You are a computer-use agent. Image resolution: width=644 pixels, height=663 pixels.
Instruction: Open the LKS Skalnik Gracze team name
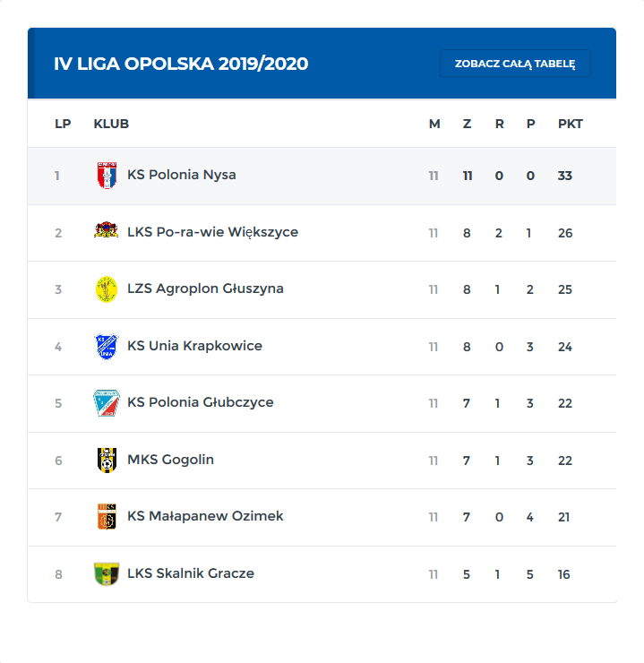point(191,573)
